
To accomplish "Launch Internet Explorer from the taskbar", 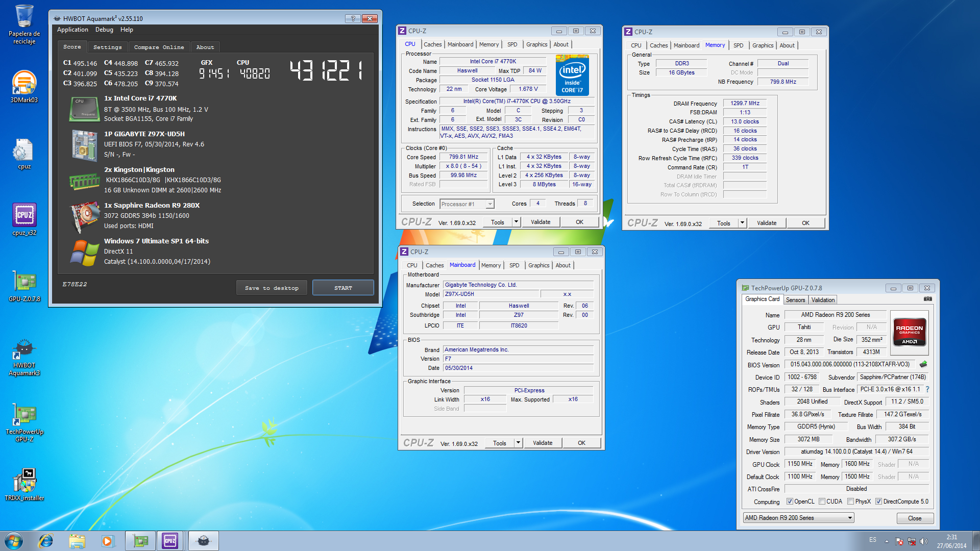I will 46,541.
